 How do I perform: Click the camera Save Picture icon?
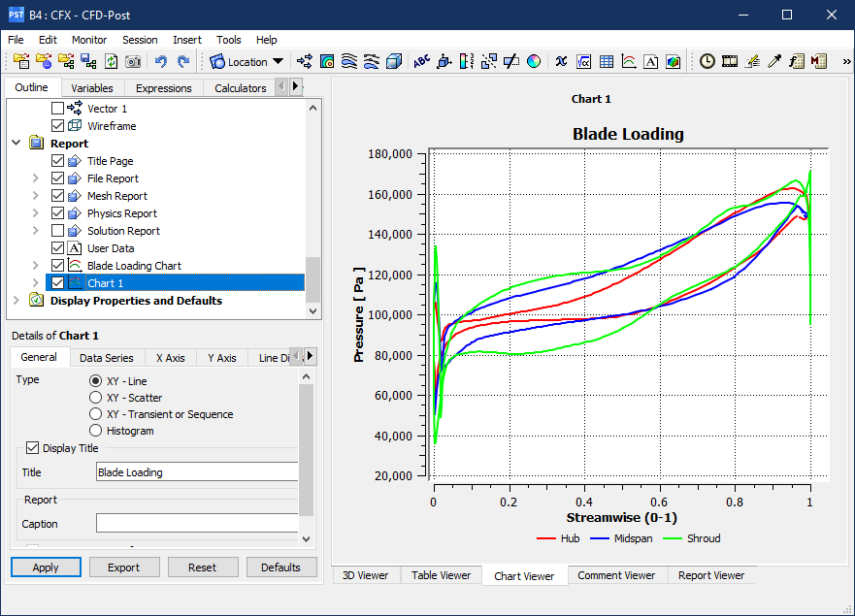133,61
